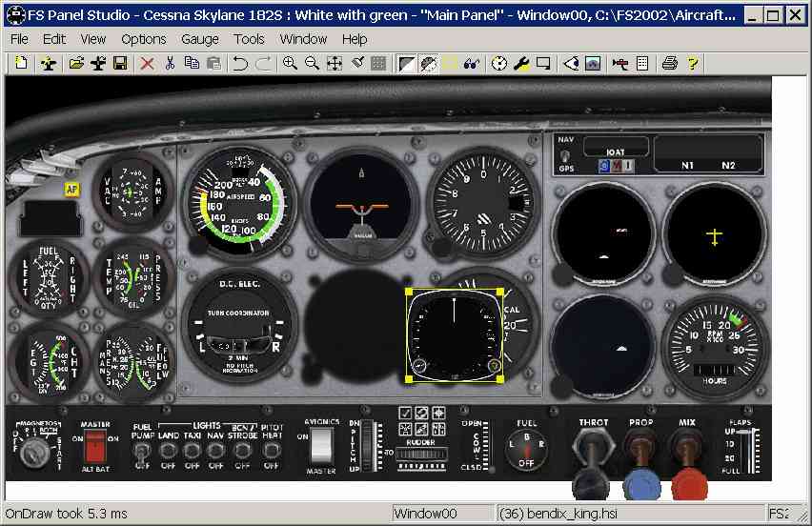812x526 pixels.
Task: Click the Zoom Out magnifier icon
Action: [312, 63]
